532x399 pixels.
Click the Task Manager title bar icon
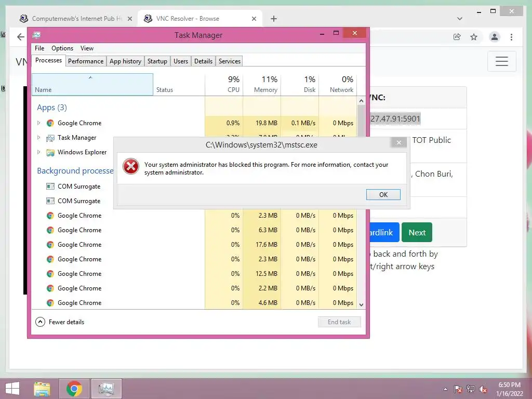[x=36, y=35]
